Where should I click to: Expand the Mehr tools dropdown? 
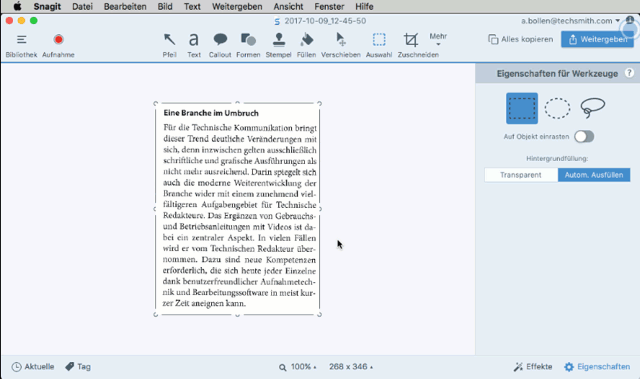pos(438,39)
